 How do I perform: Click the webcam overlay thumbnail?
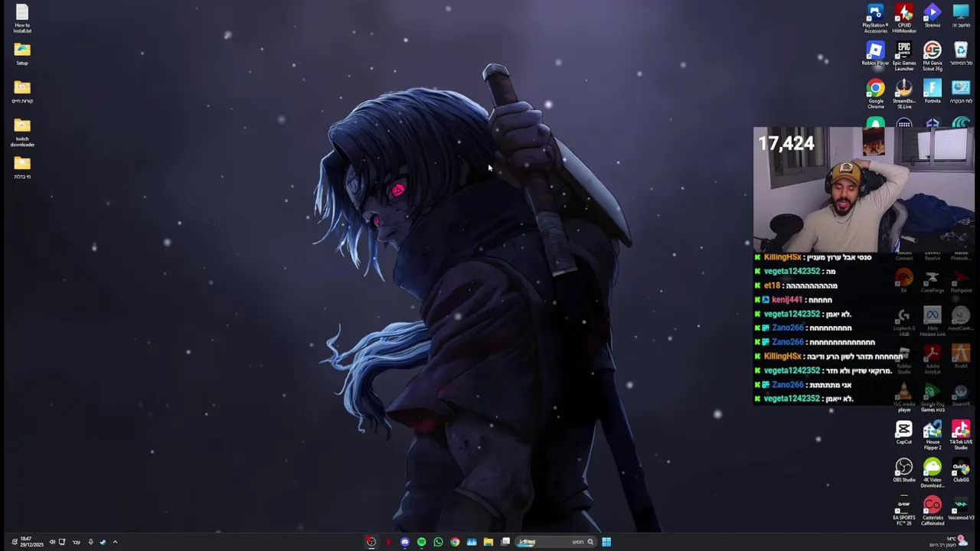pyautogui.click(x=864, y=190)
